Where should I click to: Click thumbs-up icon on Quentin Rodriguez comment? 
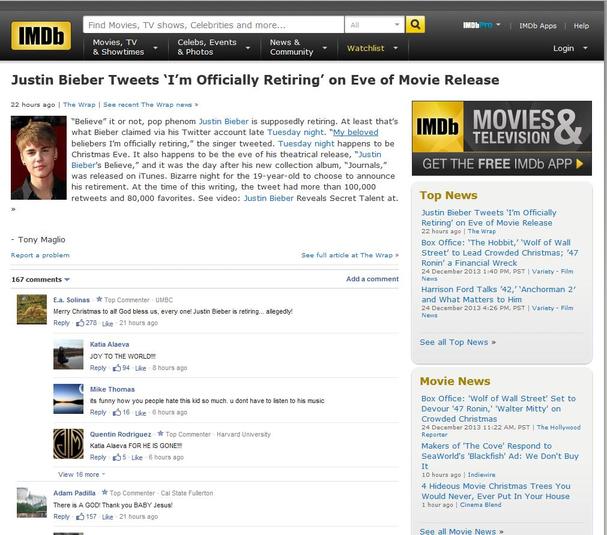117,457
